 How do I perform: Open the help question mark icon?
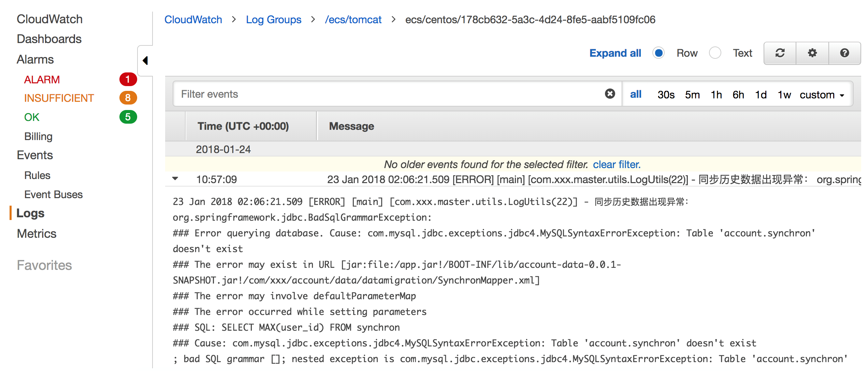pyautogui.click(x=844, y=53)
